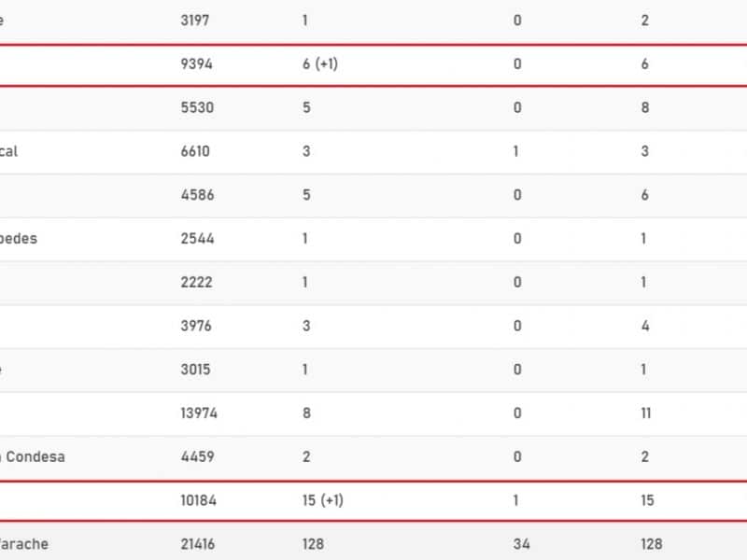This screenshot has height=560, width=747.
Task: Click the population value 3015
Action: pyautogui.click(x=195, y=370)
